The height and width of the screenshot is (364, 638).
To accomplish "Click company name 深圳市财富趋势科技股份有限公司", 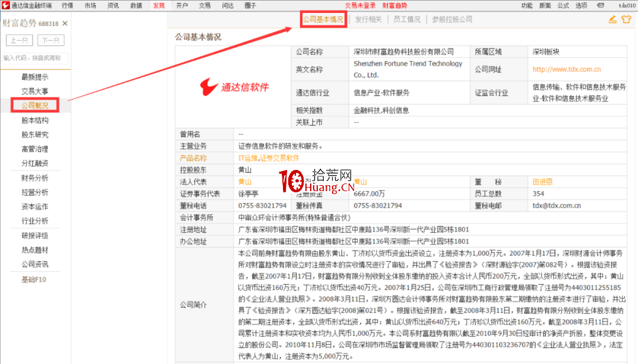I will click(x=403, y=51).
